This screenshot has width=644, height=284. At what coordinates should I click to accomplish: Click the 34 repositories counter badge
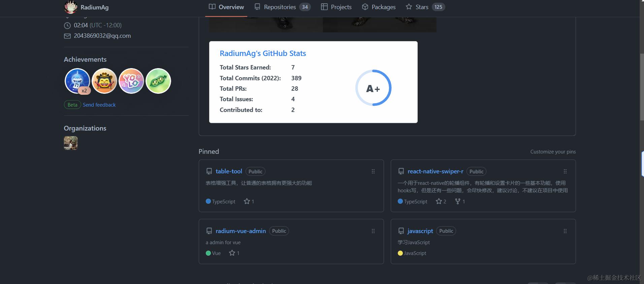(305, 7)
